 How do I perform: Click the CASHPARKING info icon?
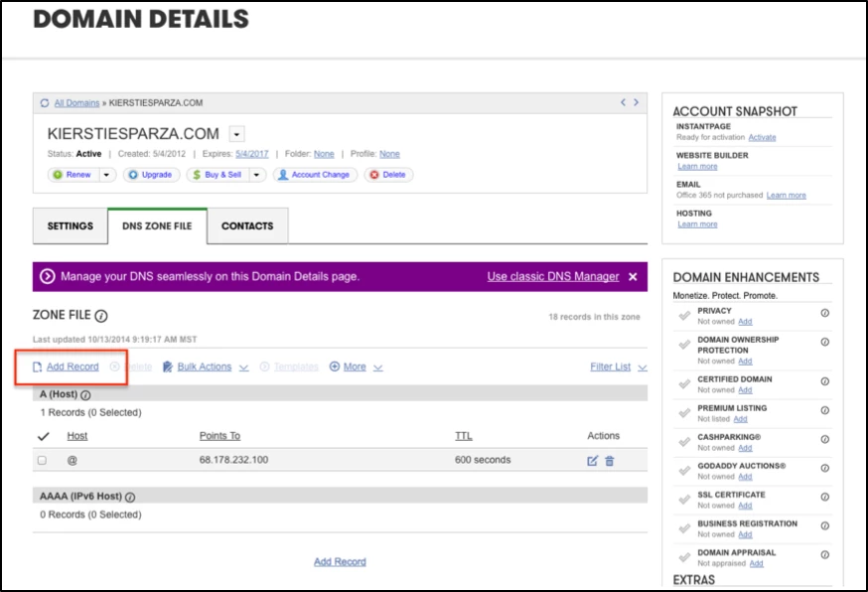point(825,439)
